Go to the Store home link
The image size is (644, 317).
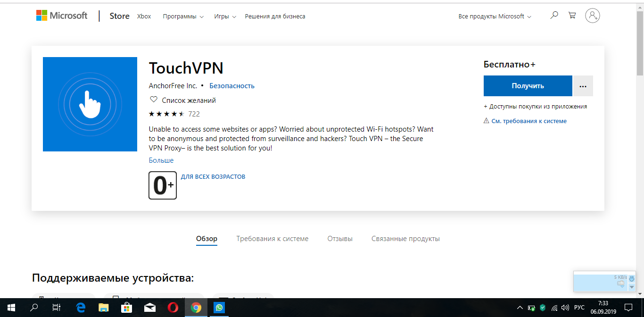(119, 16)
